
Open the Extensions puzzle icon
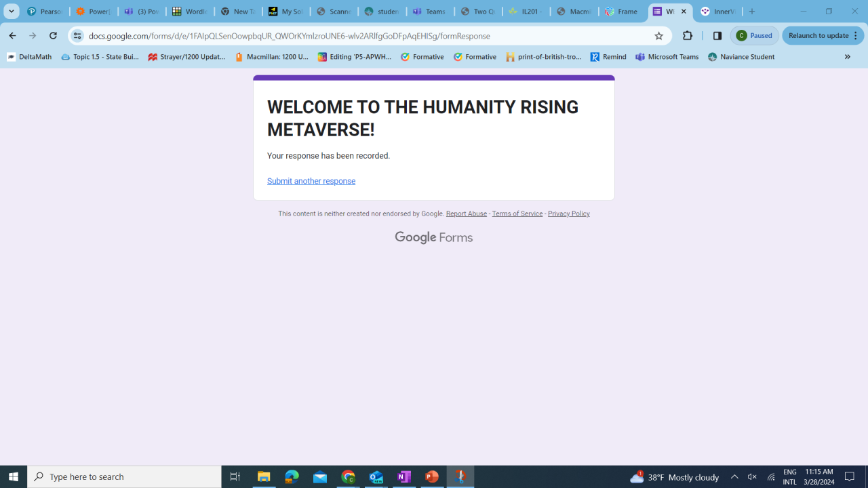[688, 36]
